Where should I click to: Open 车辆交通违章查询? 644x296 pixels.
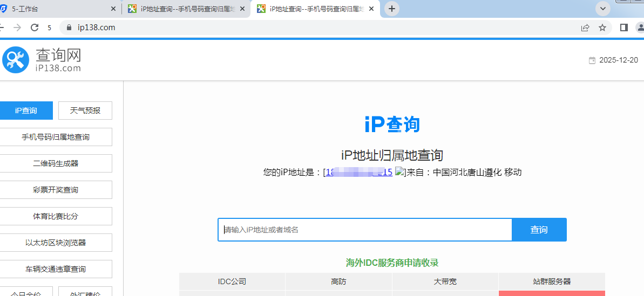point(56,269)
